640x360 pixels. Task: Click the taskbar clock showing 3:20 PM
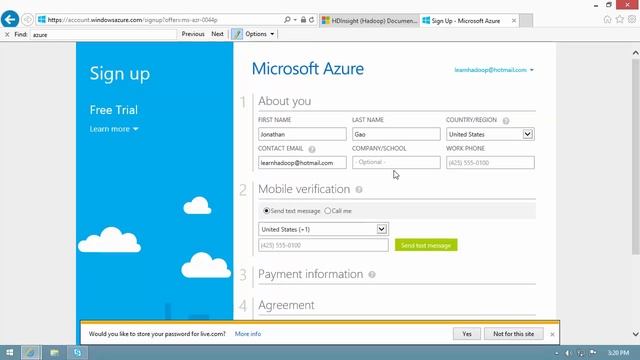click(x=618, y=353)
